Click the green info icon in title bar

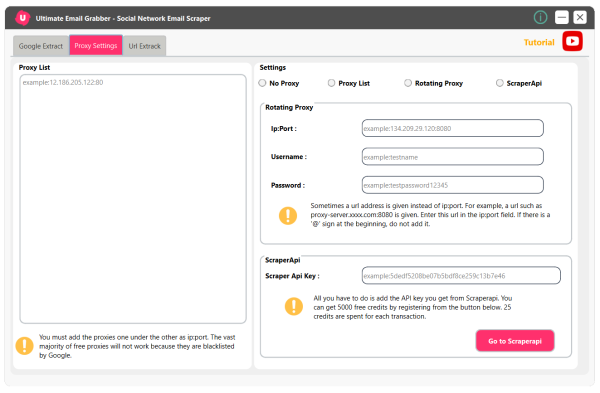tap(540, 17)
